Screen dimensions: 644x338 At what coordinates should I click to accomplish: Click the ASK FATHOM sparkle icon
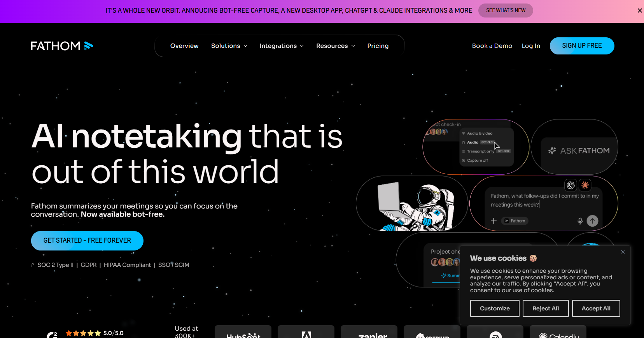(552, 151)
